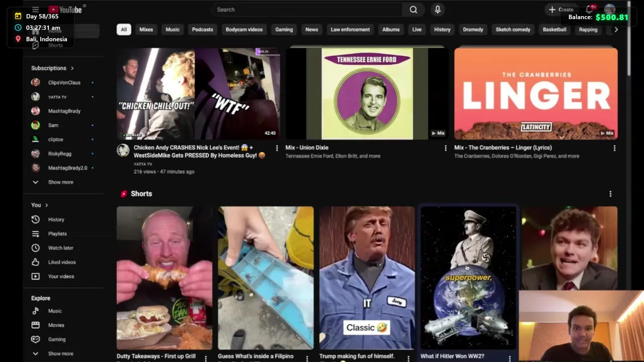Expand the You section chevron
This screenshot has height=362, width=644.
pos(46,205)
